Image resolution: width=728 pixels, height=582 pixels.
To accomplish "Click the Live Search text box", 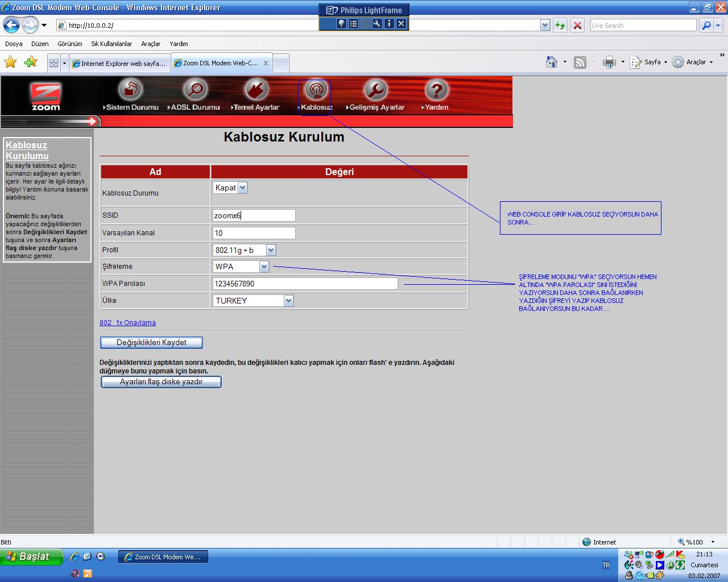I will 643,25.
